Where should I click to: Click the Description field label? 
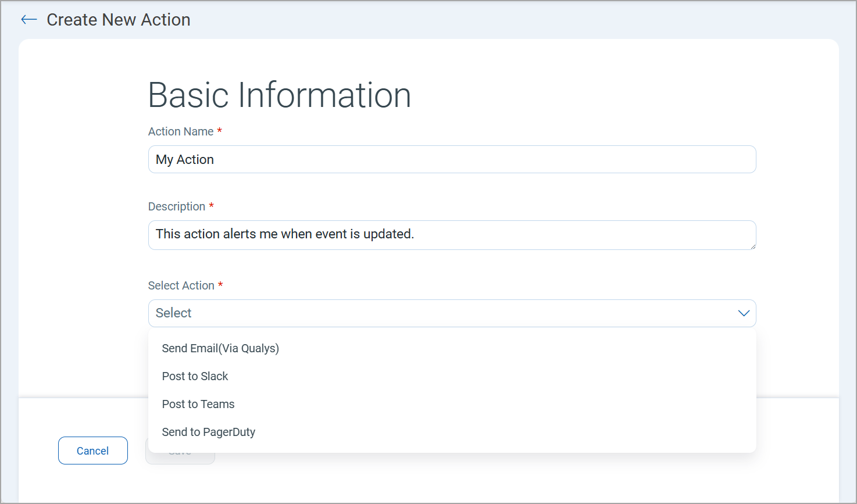[x=177, y=206]
